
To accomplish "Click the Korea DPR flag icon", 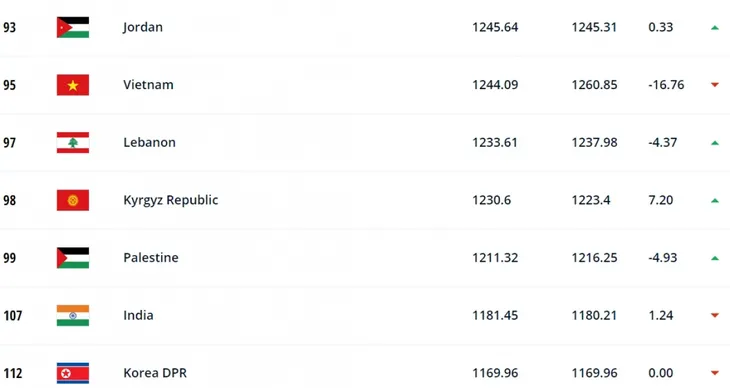I will (73, 373).
